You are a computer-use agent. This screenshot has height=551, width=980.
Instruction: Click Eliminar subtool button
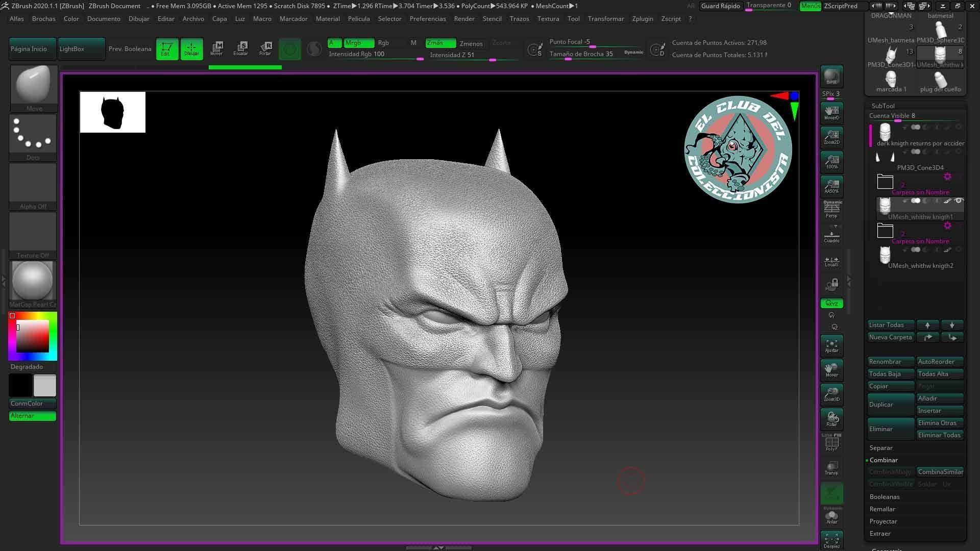click(x=891, y=429)
